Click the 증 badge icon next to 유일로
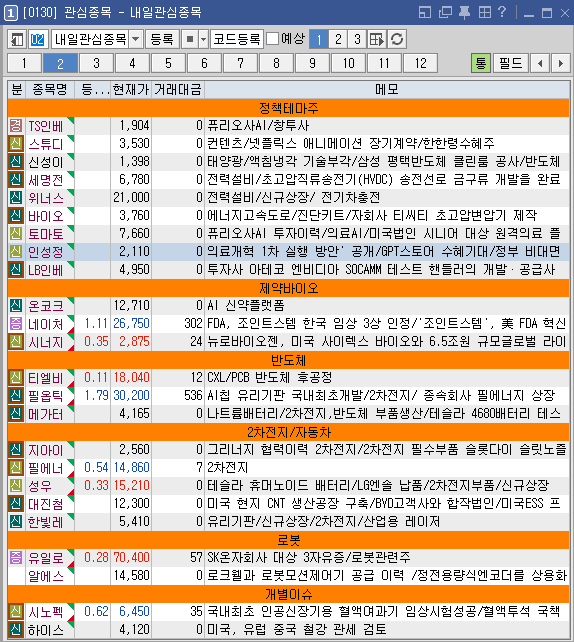 (16, 558)
